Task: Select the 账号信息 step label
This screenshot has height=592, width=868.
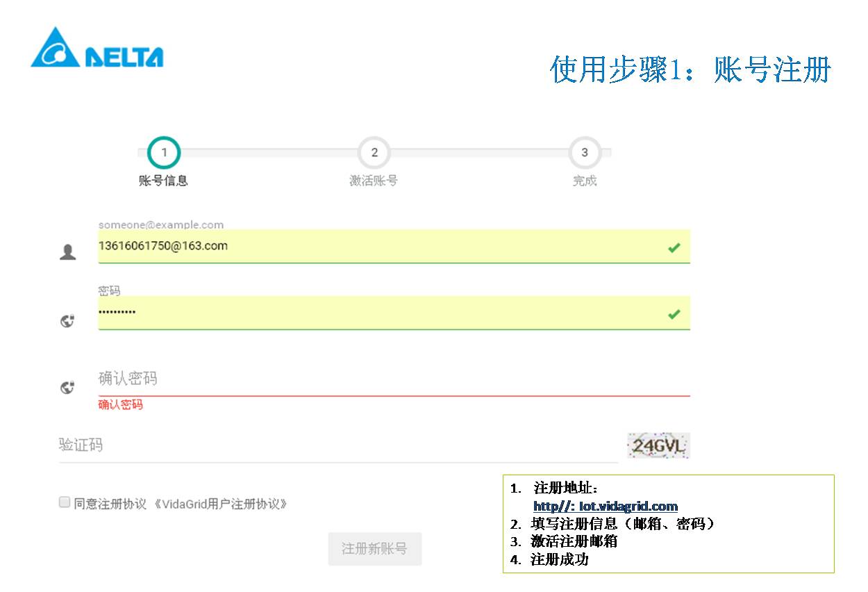Action: (x=164, y=181)
